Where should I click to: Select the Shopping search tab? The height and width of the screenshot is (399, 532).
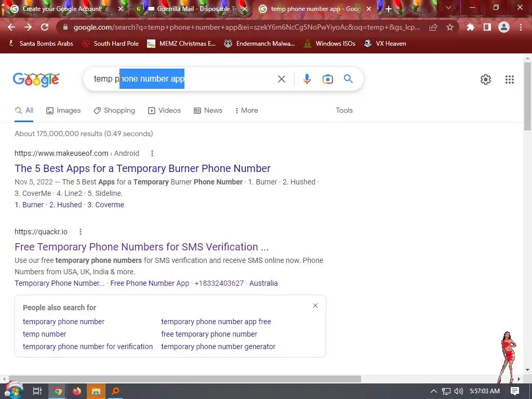point(114,110)
